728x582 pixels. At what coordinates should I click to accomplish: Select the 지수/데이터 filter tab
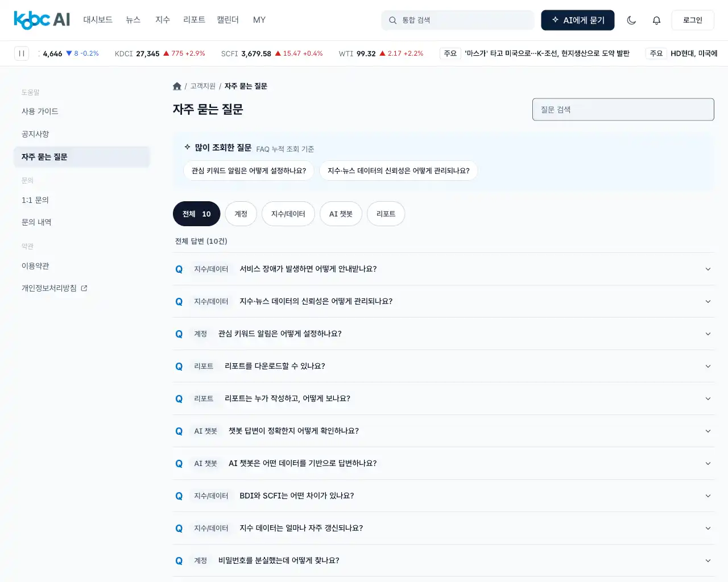288,214
